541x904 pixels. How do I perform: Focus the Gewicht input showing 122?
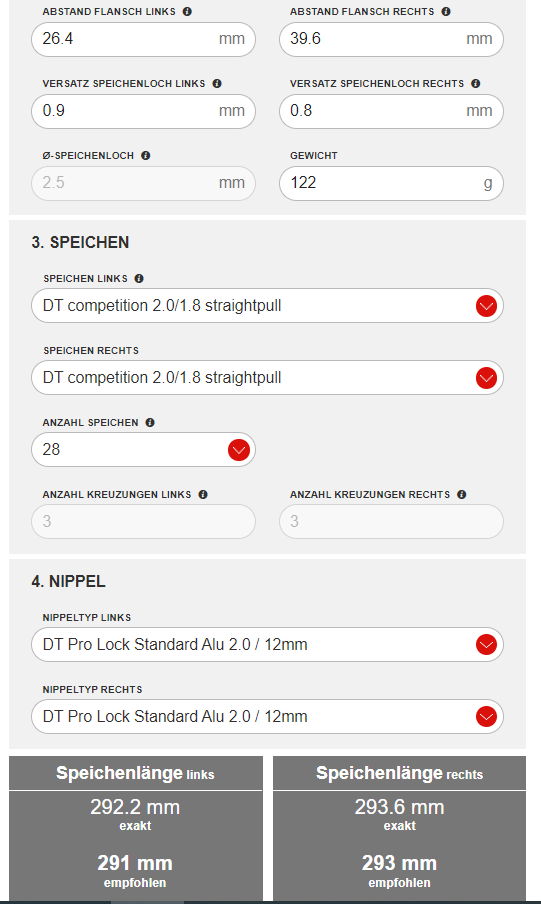coord(391,183)
